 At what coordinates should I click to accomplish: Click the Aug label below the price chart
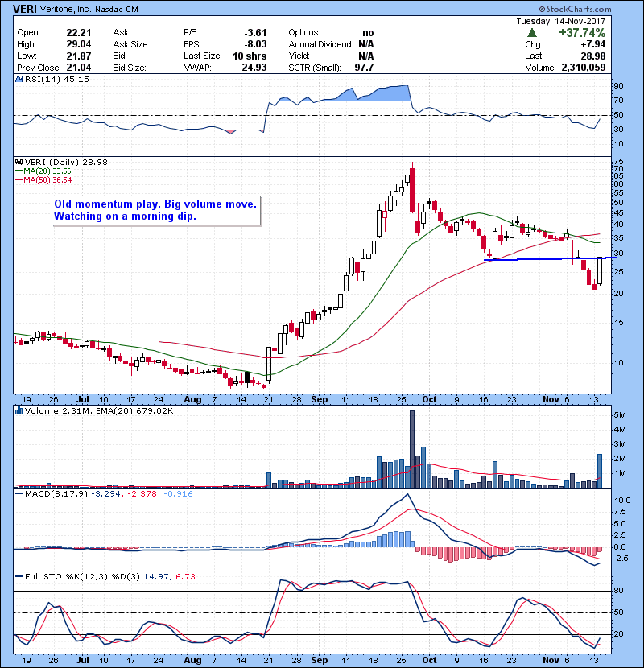(192, 400)
